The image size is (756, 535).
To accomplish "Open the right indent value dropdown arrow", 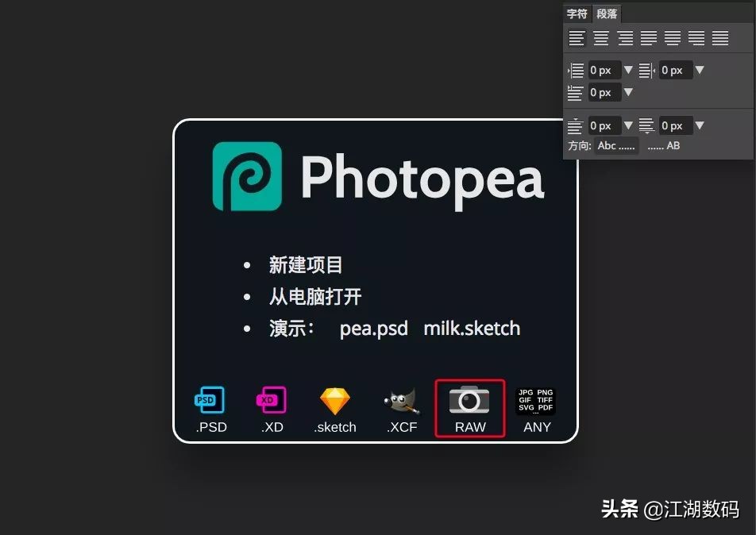I will (x=700, y=70).
